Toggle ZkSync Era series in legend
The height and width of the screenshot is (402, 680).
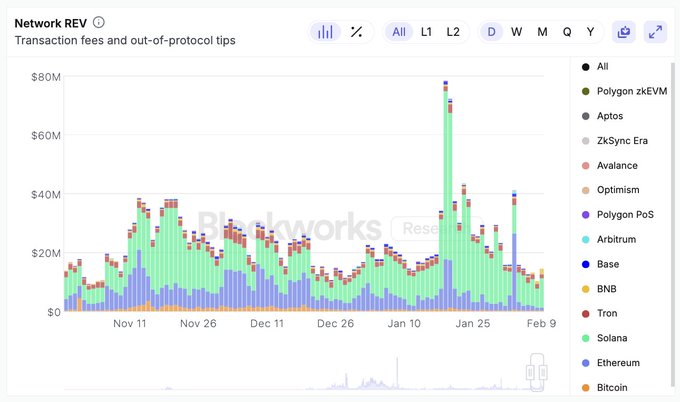615,141
